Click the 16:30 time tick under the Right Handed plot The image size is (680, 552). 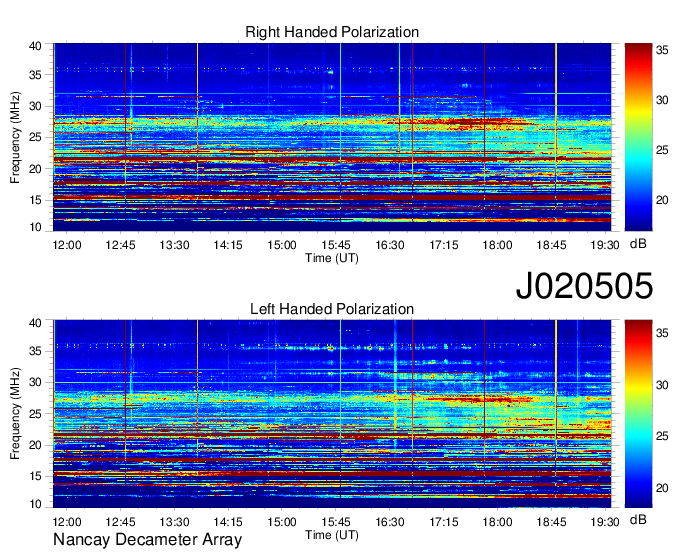pos(390,245)
